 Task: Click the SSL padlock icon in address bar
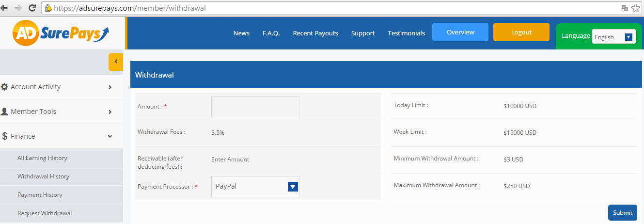click(48, 8)
